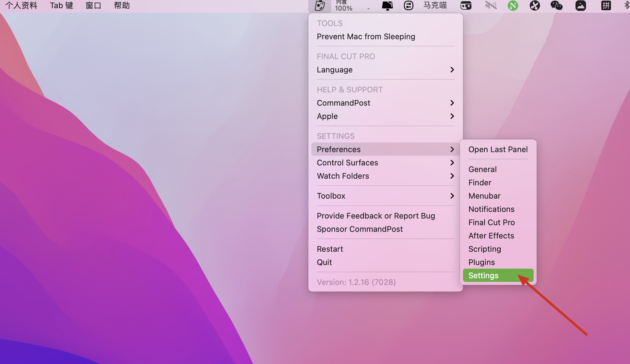Select Settings in Preferences submenu

tap(483, 276)
